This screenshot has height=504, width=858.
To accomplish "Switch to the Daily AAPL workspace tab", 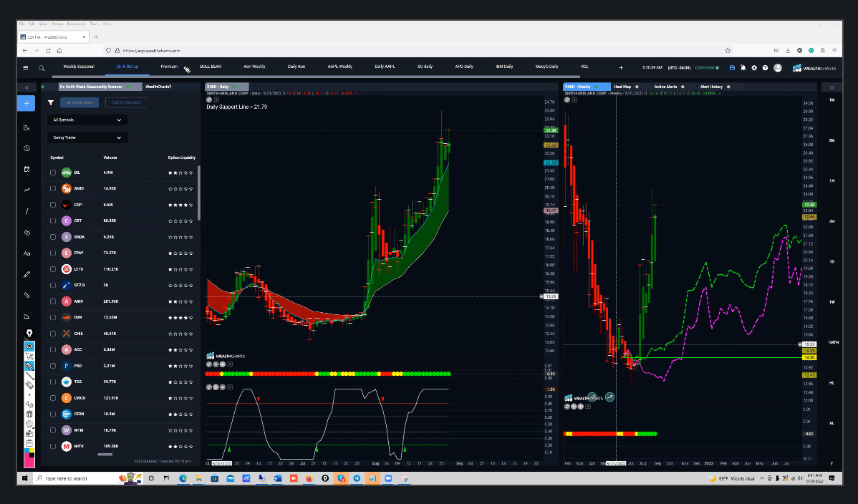I will coord(385,67).
